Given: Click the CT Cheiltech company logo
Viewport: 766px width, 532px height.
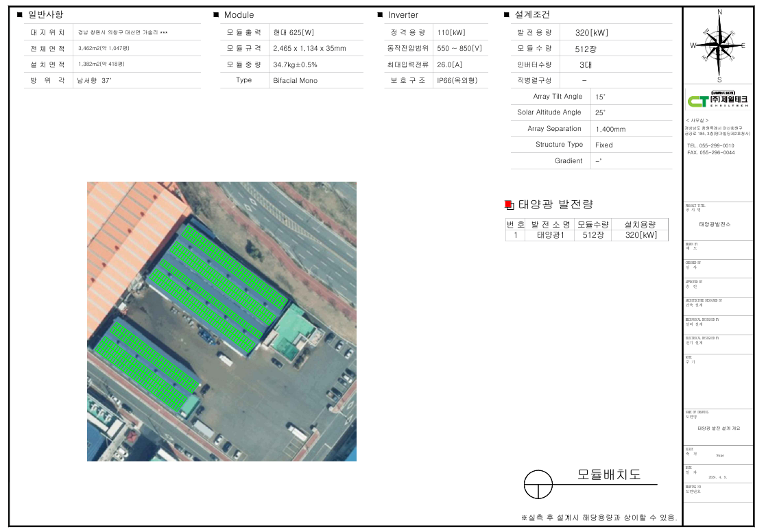Looking at the screenshot, I should point(717,100).
